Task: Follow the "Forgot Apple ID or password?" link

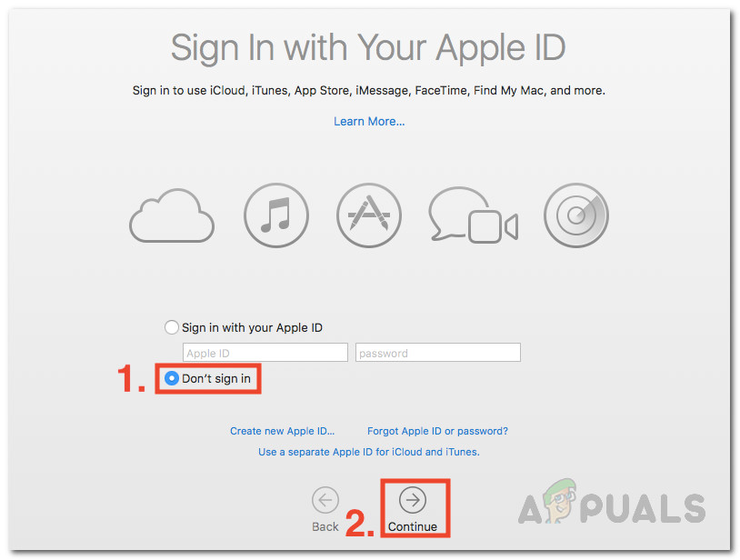Action: pyautogui.click(x=437, y=431)
